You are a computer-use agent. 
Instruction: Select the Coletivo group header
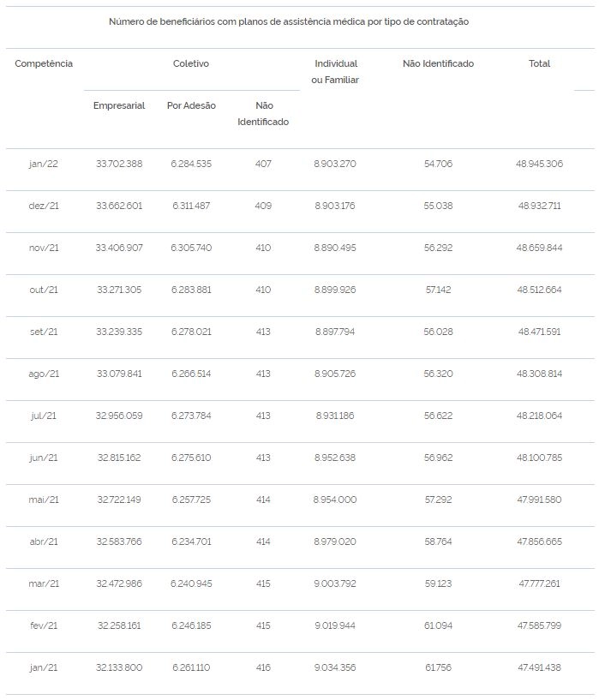click(190, 63)
